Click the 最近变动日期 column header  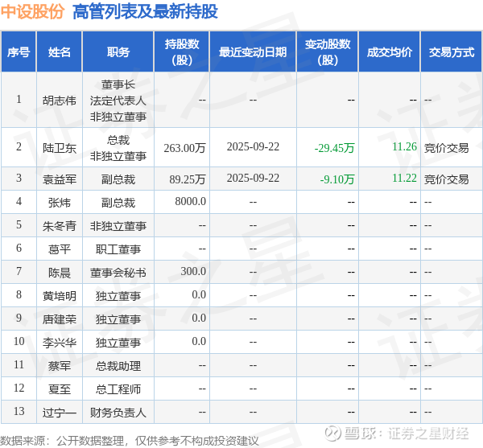coord(253,51)
